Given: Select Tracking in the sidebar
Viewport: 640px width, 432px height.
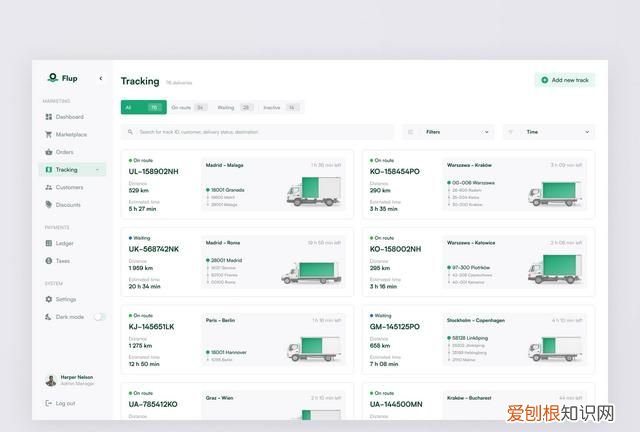Looking at the screenshot, I should click(x=73, y=169).
